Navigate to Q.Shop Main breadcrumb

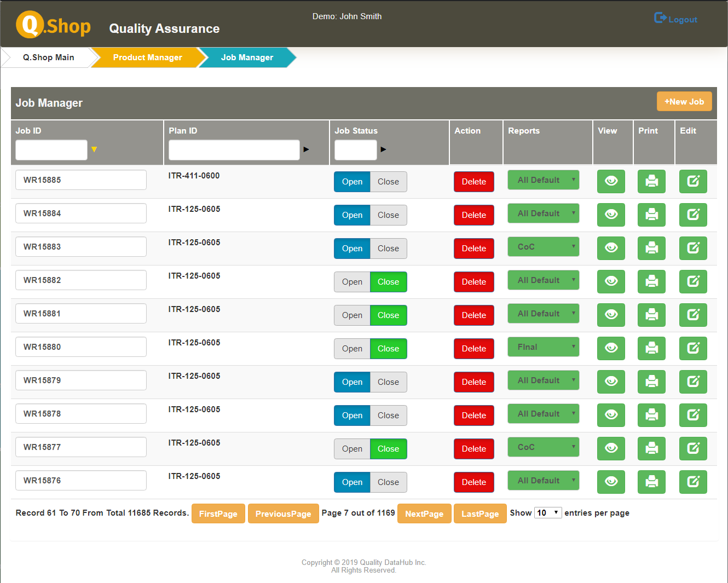(x=48, y=57)
